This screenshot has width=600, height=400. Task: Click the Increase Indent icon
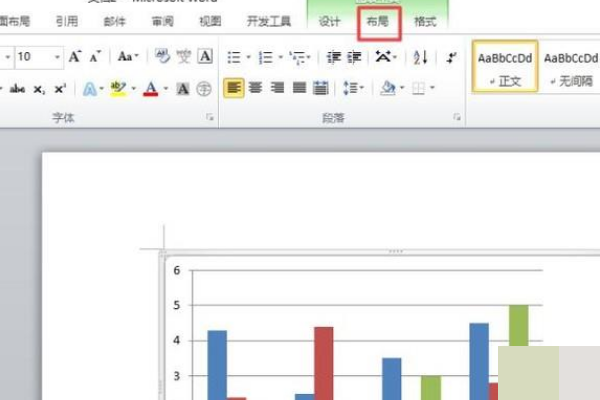[x=354, y=57]
